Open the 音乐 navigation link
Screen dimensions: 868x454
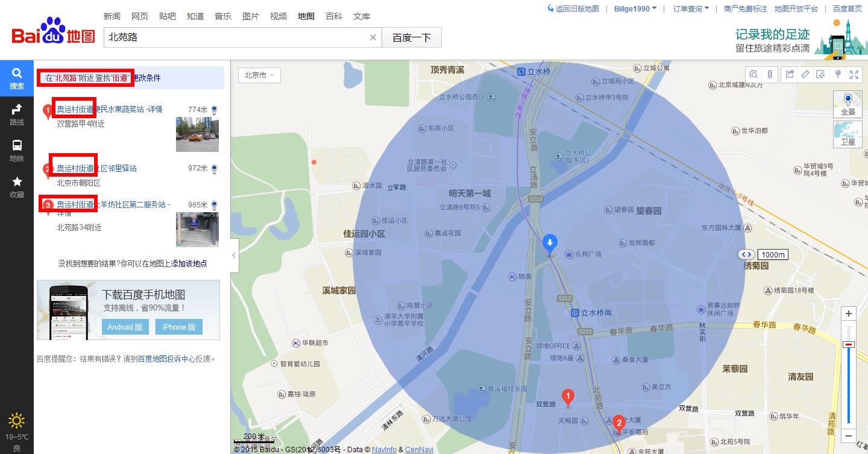pyautogui.click(x=223, y=16)
